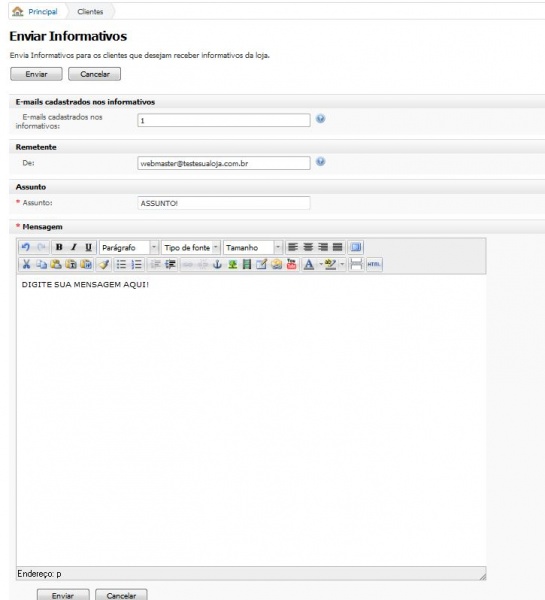
Task: Toggle bold formatting in message editor
Action: click(x=59, y=247)
